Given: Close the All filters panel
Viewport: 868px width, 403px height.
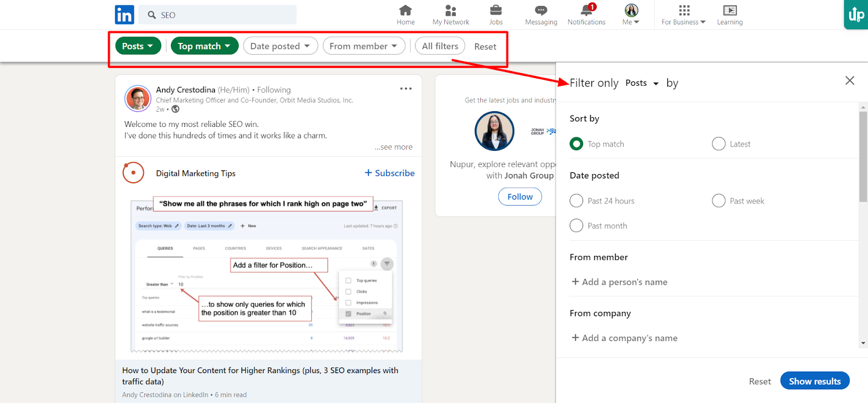Looking at the screenshot, I should pyautogui.click(x=850, y=81).
